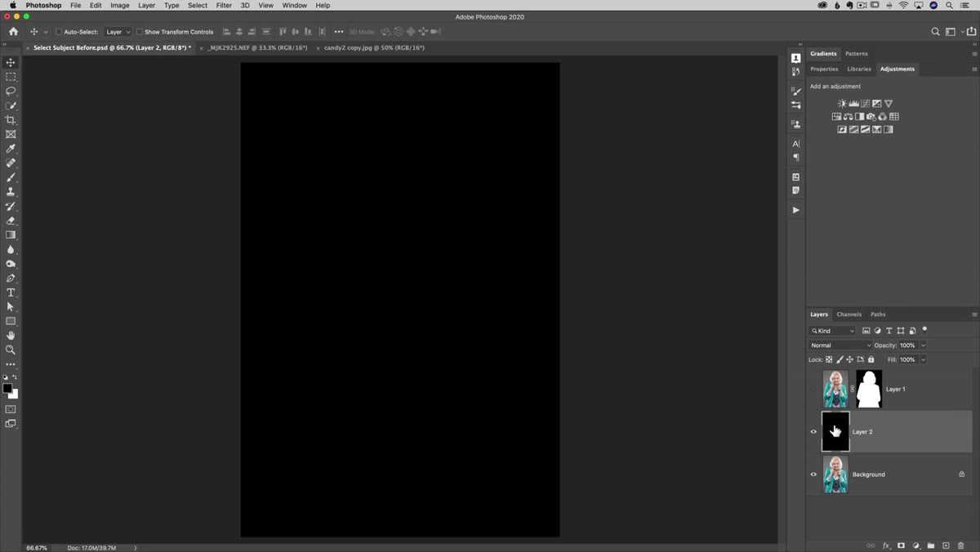The height and width of the screenshot is (552, 980).
Task: Select the Move tool in the toolbar
Action: (11, 62)
